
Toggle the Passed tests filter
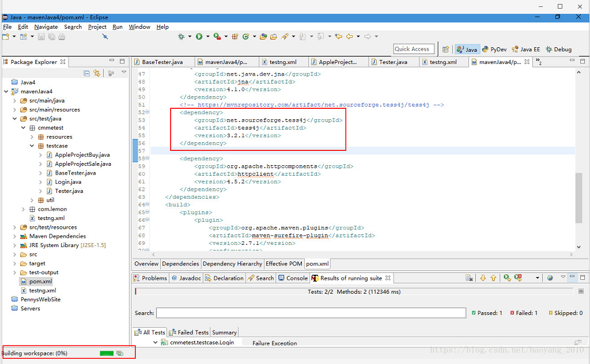pos(487,313)
